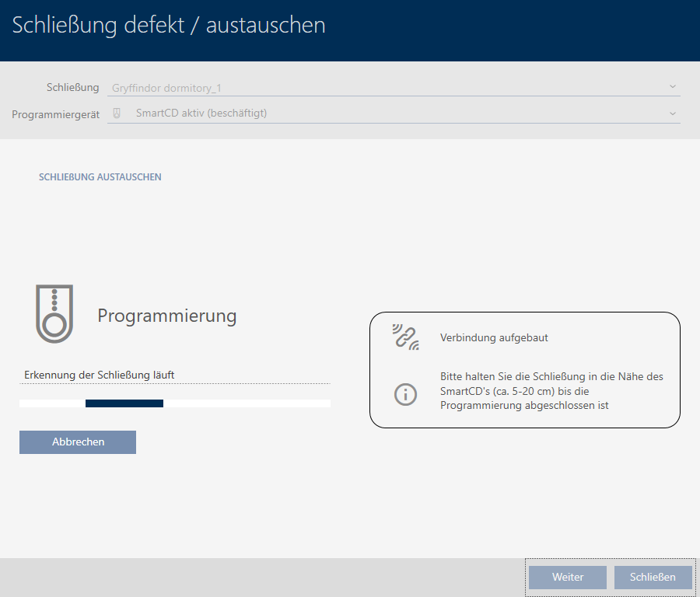The width and height of the screenshot is (700, 597).
Task: Click the connection established link icon
Action: point(405,337)
